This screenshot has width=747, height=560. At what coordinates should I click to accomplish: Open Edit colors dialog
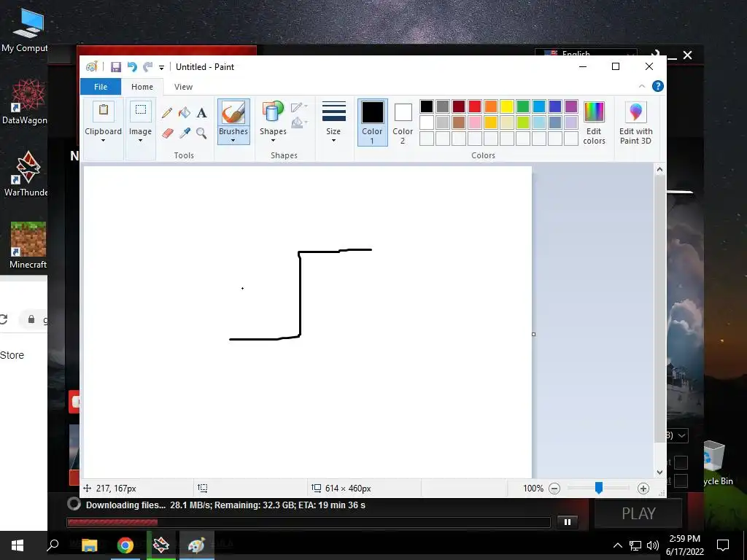click(594, 122)
